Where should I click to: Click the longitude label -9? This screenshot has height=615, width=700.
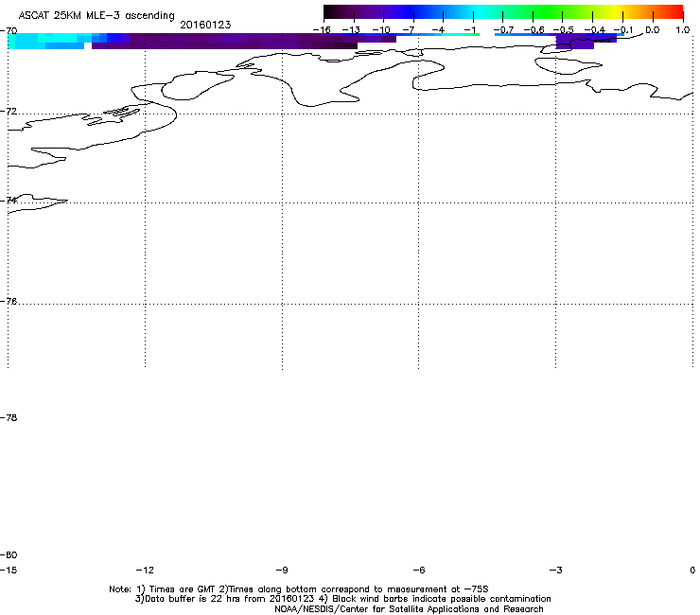(x=282, y=570)
